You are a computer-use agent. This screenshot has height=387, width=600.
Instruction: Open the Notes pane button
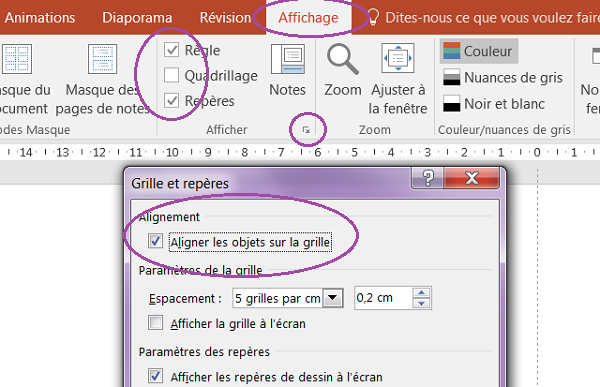288,70
